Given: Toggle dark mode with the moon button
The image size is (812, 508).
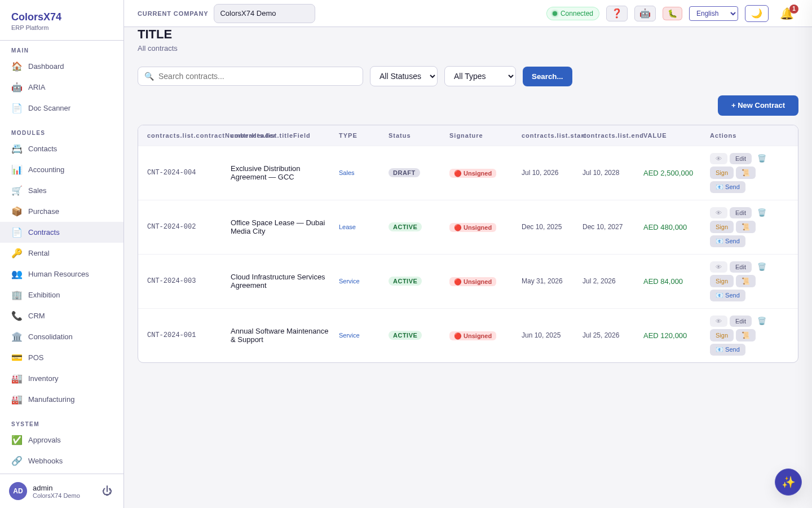Looking at the screenshot, I should 757,14.
